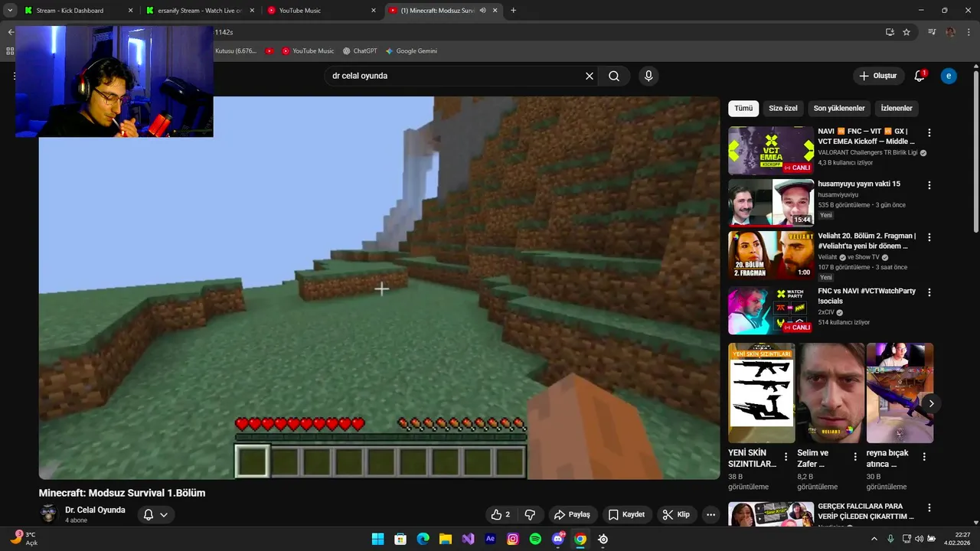The height and width of the screenshot is (551, 980).
Task: Open ChatGPT bookmark
Action: 360,51
